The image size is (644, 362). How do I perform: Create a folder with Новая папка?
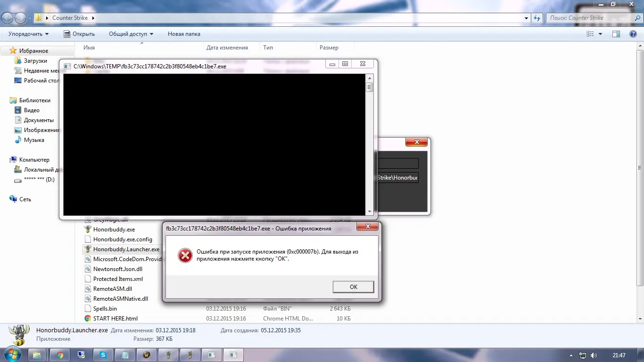click(184, 34)
